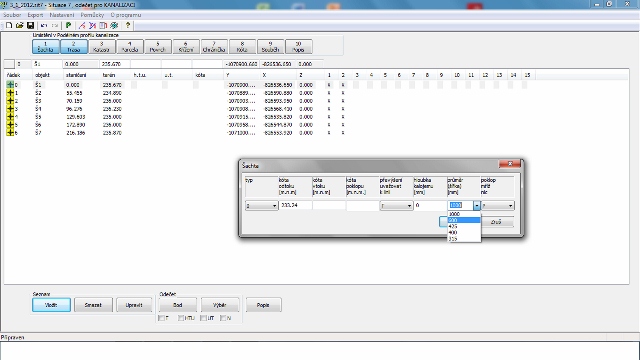
Task: Select the 5 Povrch profile button
Action: tap(158, 47)
